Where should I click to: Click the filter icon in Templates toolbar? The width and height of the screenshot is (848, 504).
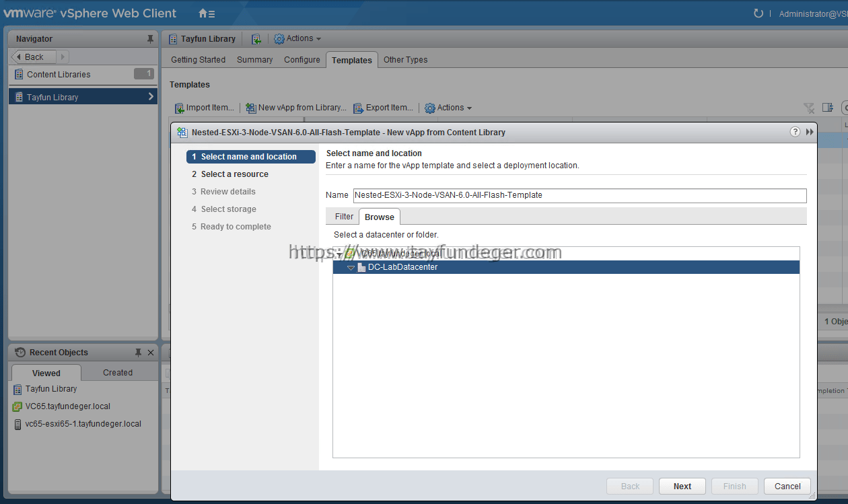(810, 108)
